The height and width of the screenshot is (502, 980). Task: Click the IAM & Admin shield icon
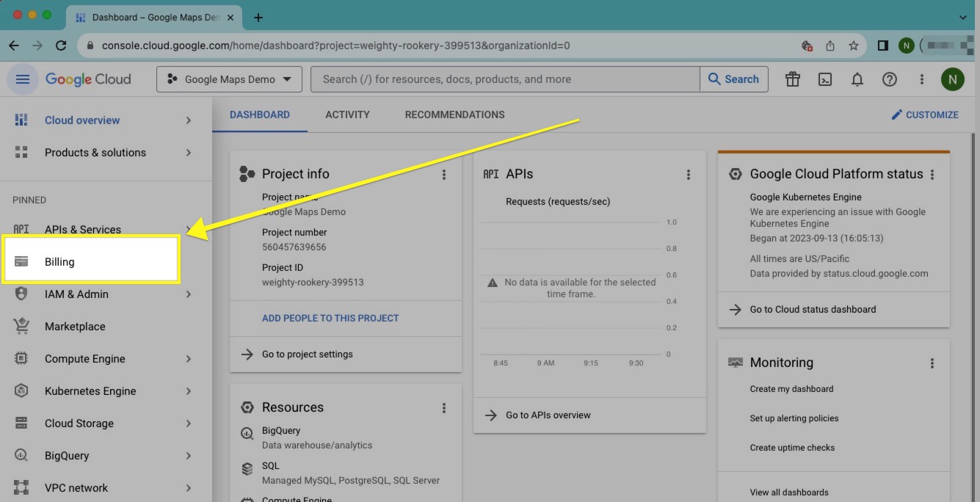21,294
